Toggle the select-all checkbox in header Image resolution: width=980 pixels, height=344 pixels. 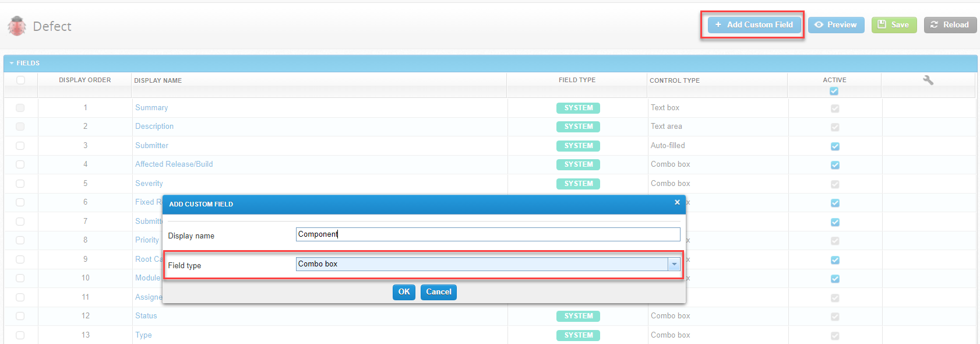pos(21,80)
